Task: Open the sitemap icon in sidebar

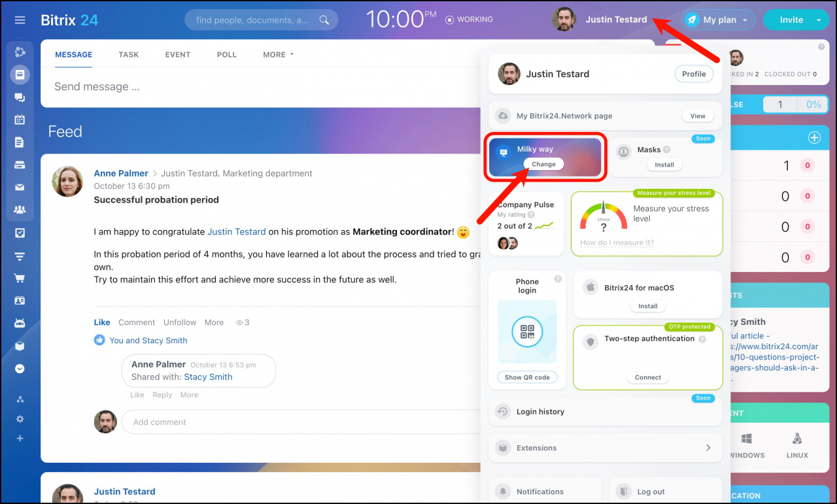Action: pos(20,399)
